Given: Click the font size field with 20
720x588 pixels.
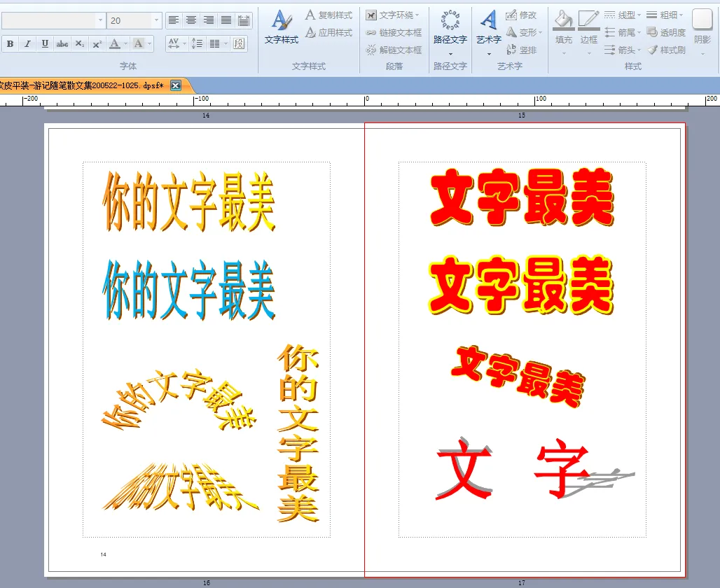Looking at the screenshot, I should click(x=130, y=20).
